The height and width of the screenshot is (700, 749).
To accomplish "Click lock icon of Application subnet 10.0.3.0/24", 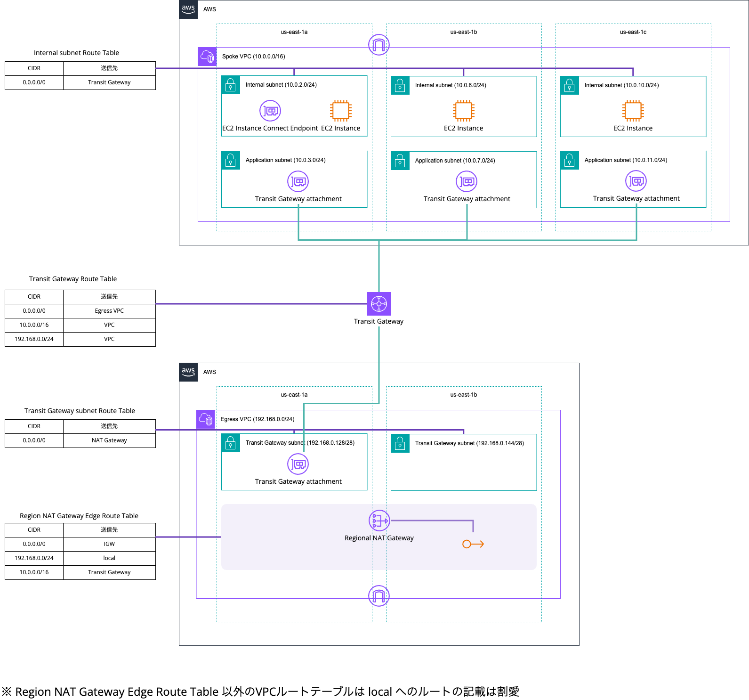I will (231, 160).
